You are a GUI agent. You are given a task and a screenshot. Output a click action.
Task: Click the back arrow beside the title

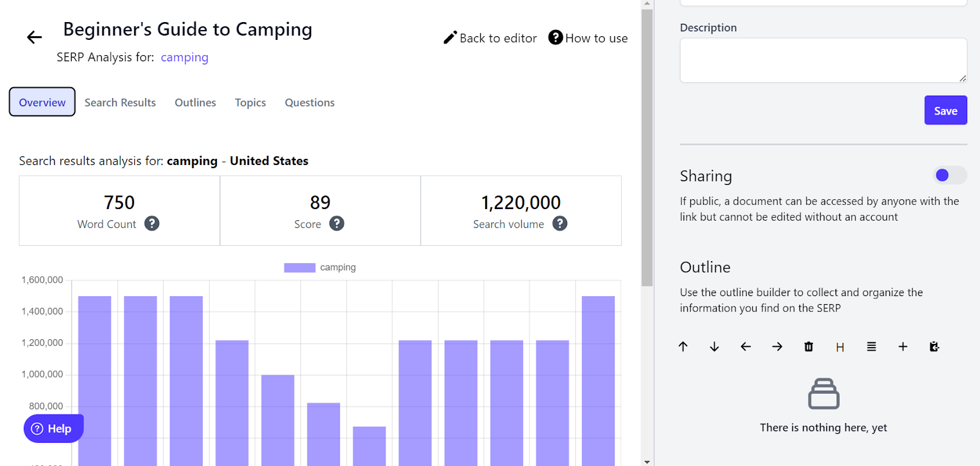point(34,37)
